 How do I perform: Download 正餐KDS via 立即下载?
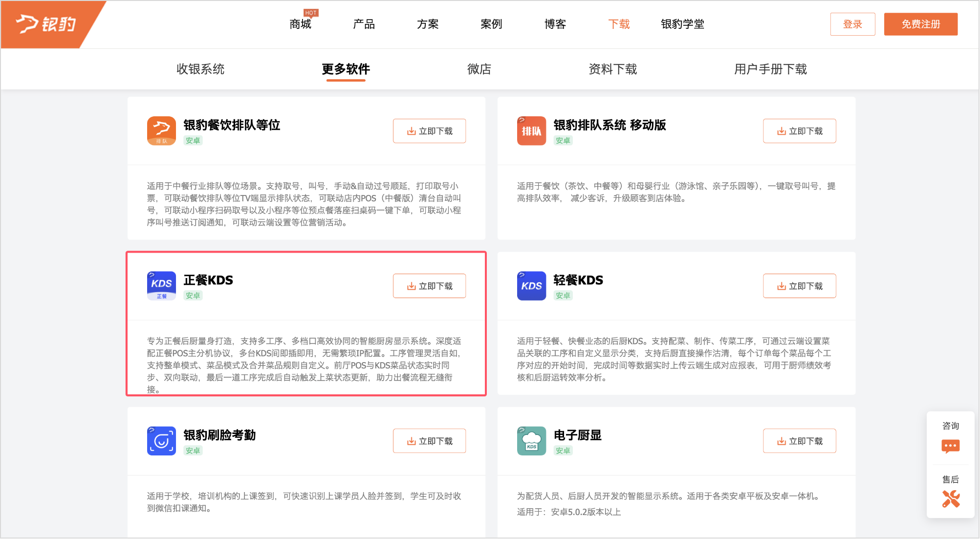(x=429, y=286)
